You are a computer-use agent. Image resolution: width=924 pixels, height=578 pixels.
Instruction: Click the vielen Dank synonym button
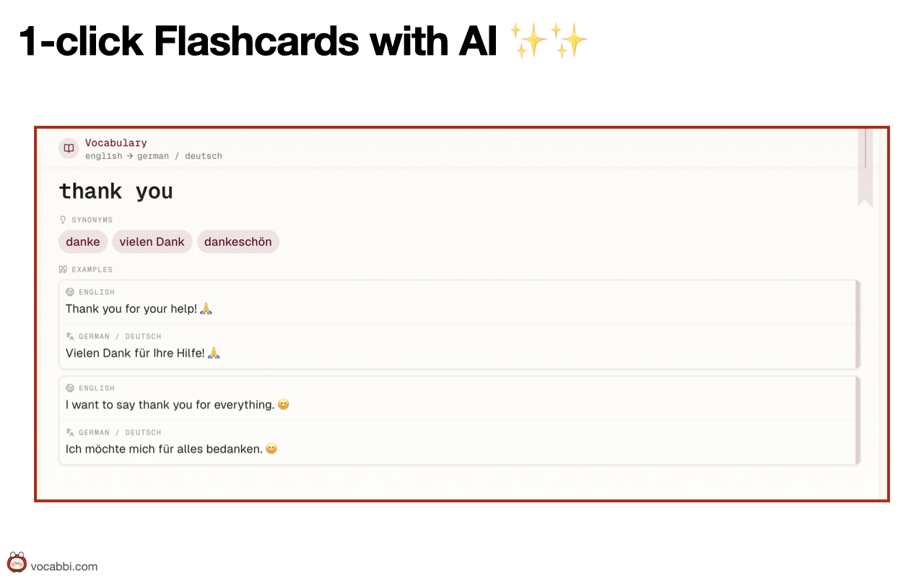[152, 241]
